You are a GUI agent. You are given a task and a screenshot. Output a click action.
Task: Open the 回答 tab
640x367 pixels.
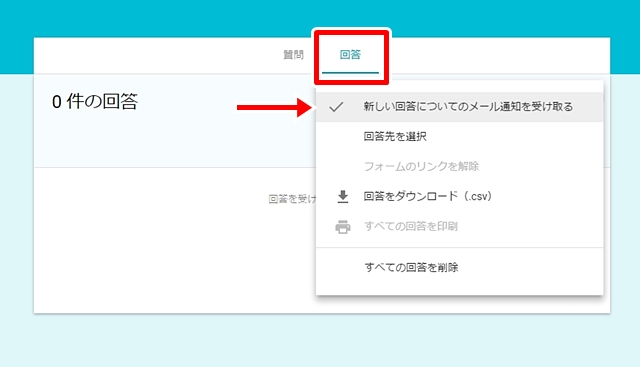click(350, 55)
